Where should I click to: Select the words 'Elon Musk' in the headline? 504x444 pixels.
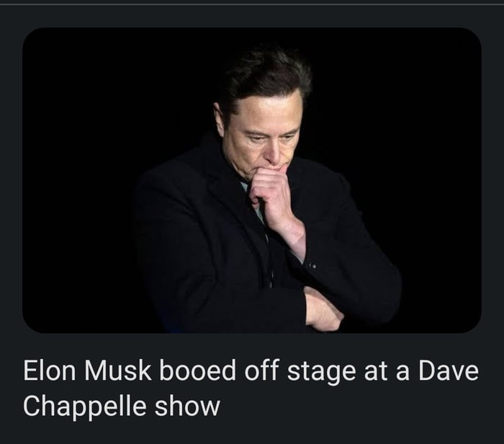(86, 372)
